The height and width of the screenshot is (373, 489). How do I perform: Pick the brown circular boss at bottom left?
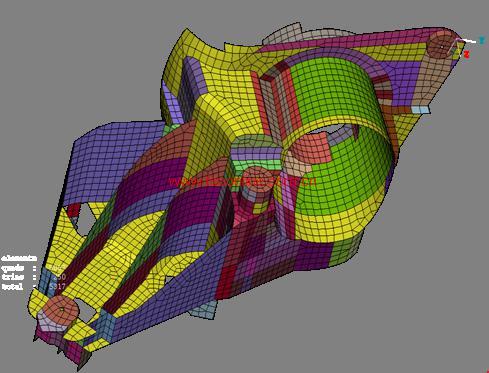[60, 310]
